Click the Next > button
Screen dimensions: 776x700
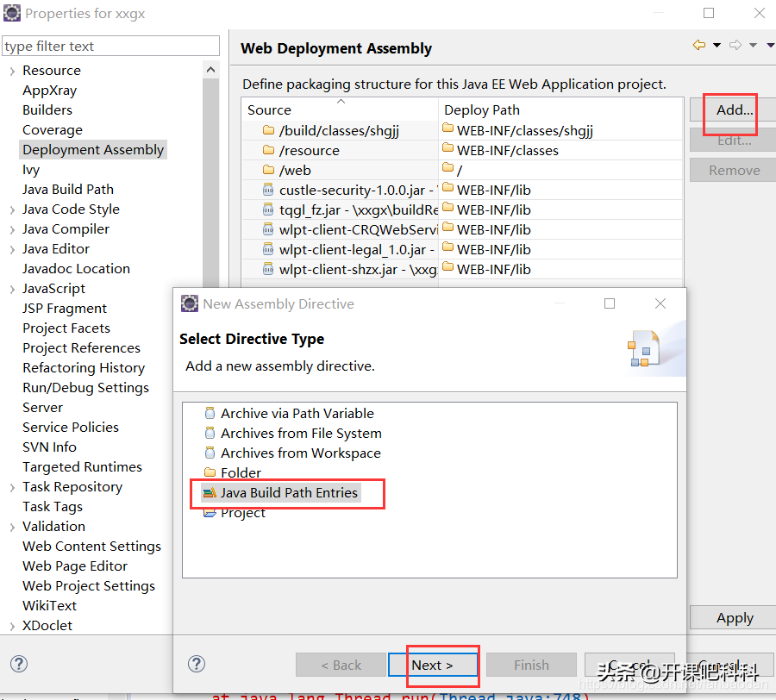coord(433,665)
